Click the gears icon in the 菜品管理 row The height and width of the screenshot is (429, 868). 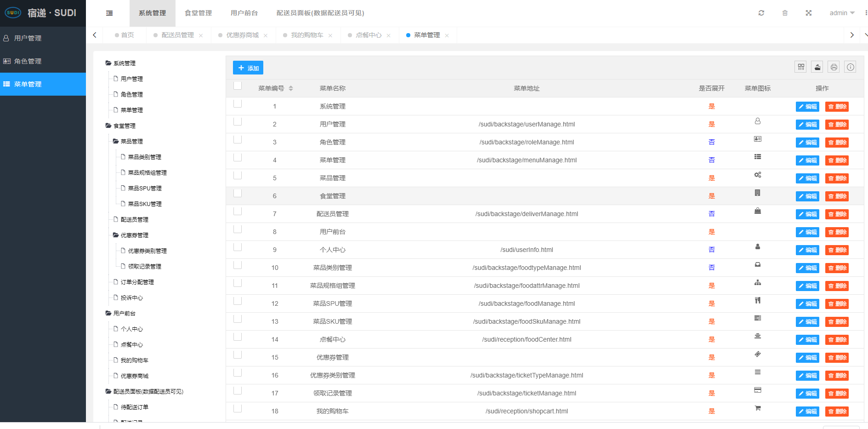pyautogui.click(x=758, y=175)
